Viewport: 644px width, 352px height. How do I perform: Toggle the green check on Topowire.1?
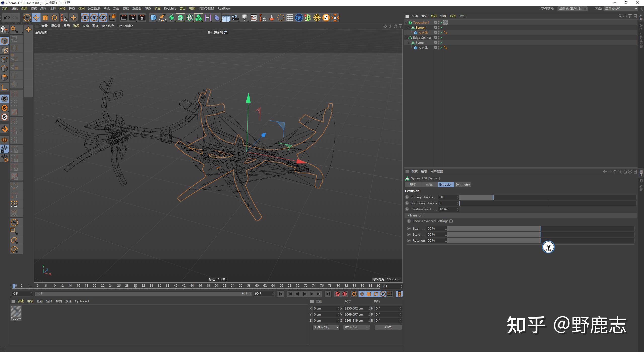point(441,23)
